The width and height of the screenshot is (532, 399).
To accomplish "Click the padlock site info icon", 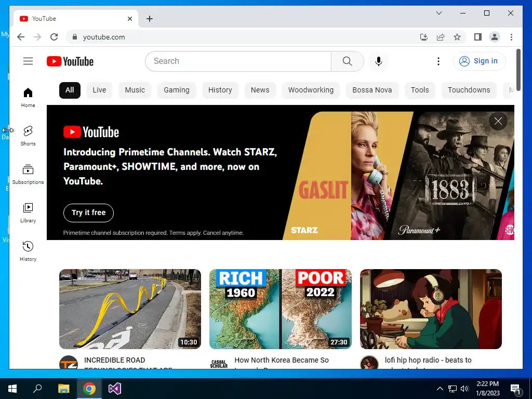I will 75,37.
